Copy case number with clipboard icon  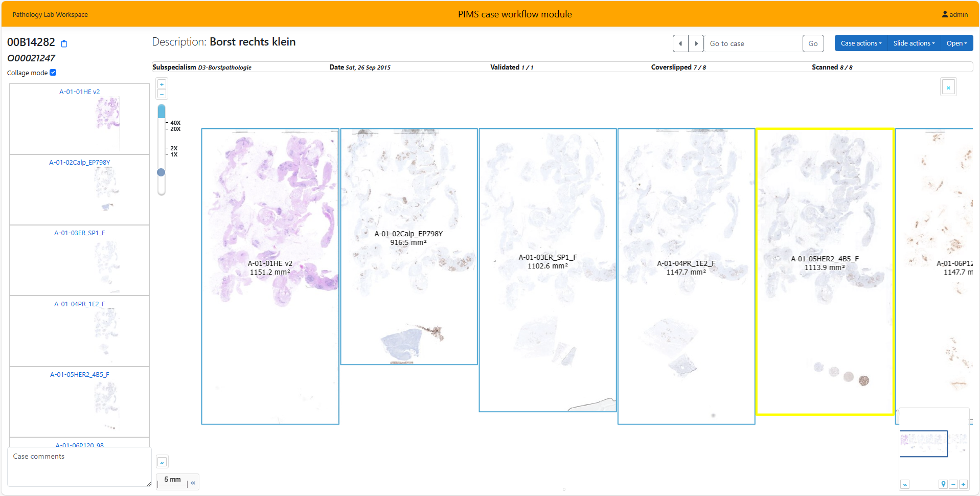[64, 43]
